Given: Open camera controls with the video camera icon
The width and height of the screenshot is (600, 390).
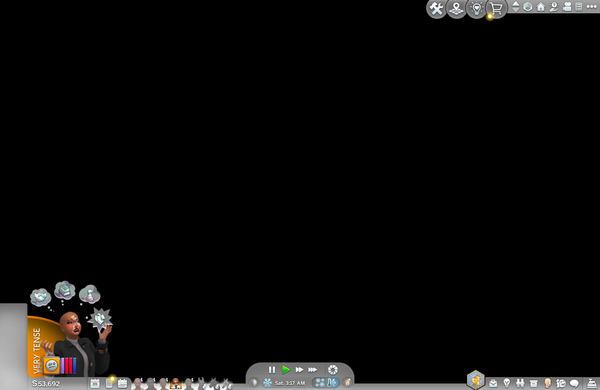Looking at the screenshot, I should 567,7.
